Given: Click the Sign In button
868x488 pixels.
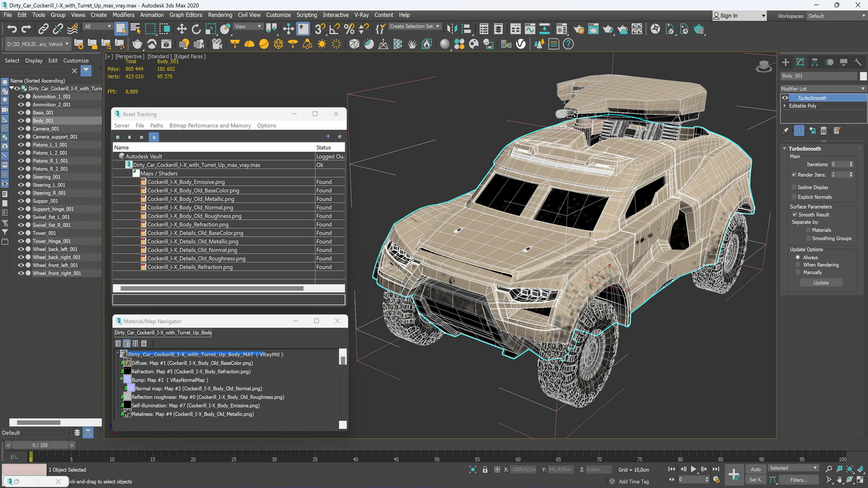Looking at the screenshot, I should (x=739, y=16).
